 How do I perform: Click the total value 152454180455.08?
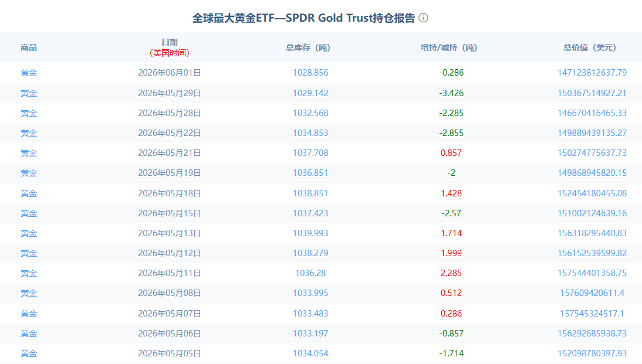(x=592, y=193)
